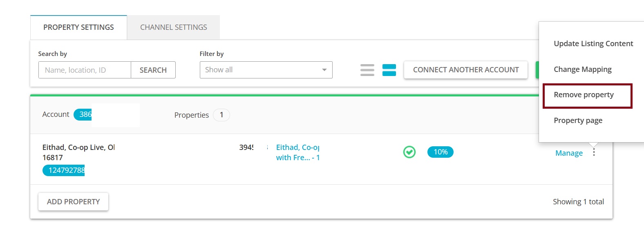Select Update Listing Content menu item
This screenshot has height=228, width=644.
tap(593, 44)
